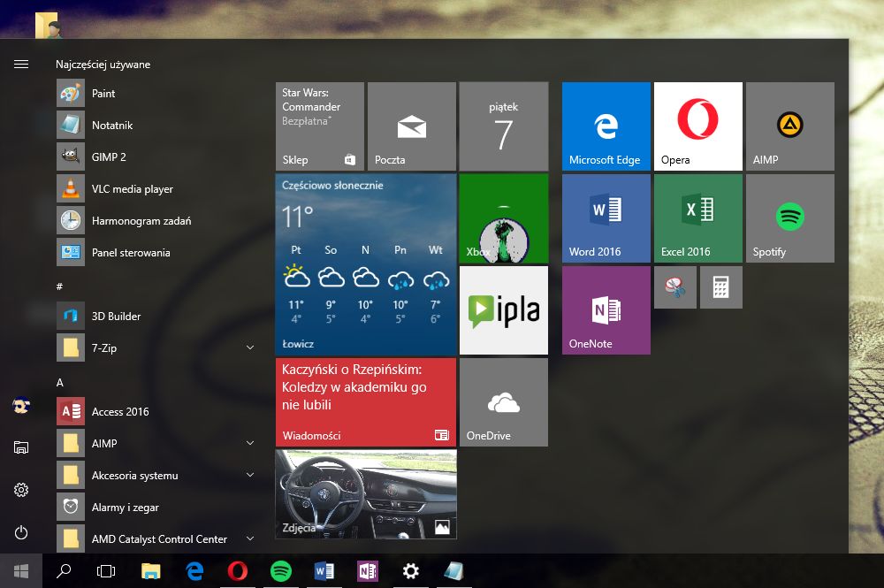Image resolution: width=884 pixels, height=588 pixels.
Task: Open GIMP 2 from most used apps
Action: [156, 157]
